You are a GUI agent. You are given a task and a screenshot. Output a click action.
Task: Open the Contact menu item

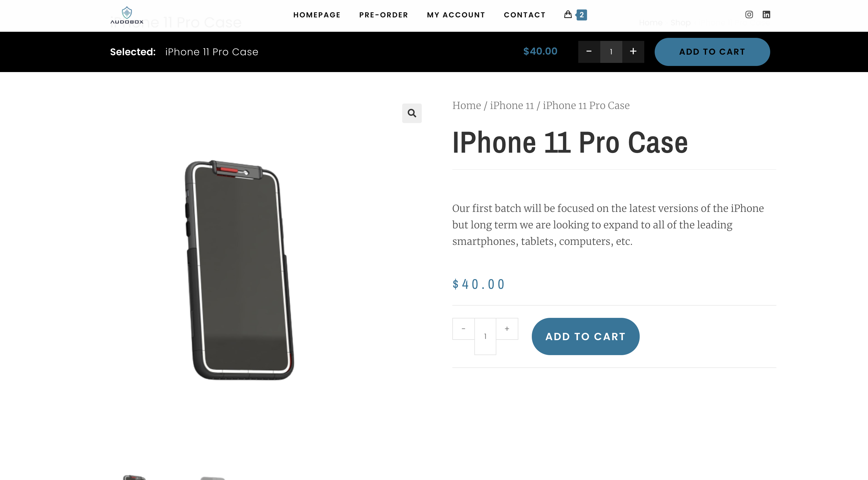point(525,15)
